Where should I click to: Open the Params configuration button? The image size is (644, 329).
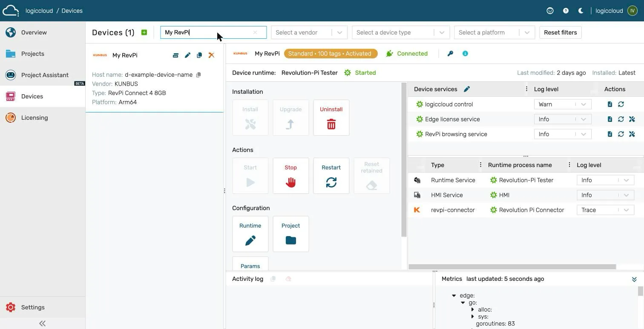tap(250, 263)
